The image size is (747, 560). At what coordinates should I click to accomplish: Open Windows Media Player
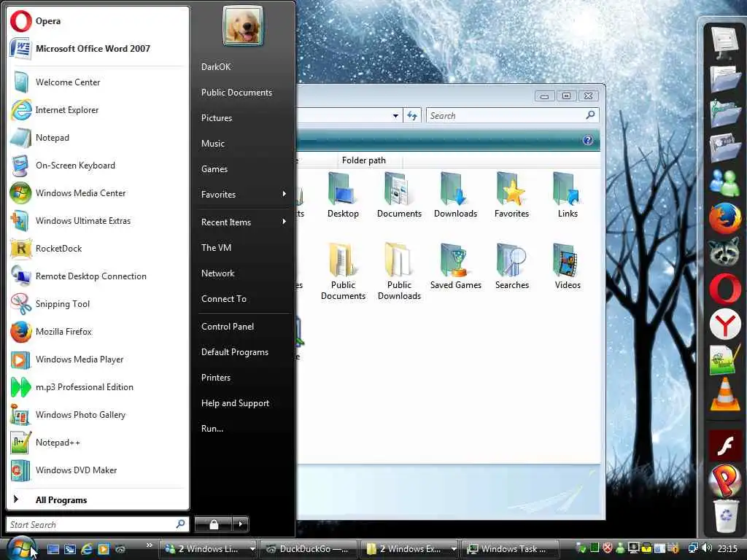pos(98,359)
